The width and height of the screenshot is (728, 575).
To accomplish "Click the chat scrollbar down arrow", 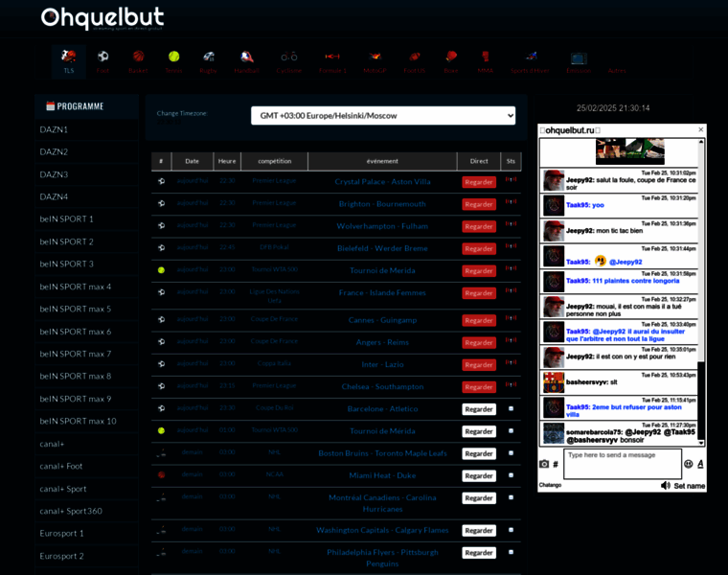I will (701, 443).
